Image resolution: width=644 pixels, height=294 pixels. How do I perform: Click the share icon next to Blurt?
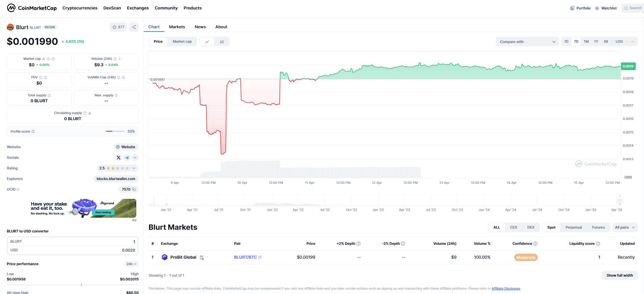click(134, 27)
